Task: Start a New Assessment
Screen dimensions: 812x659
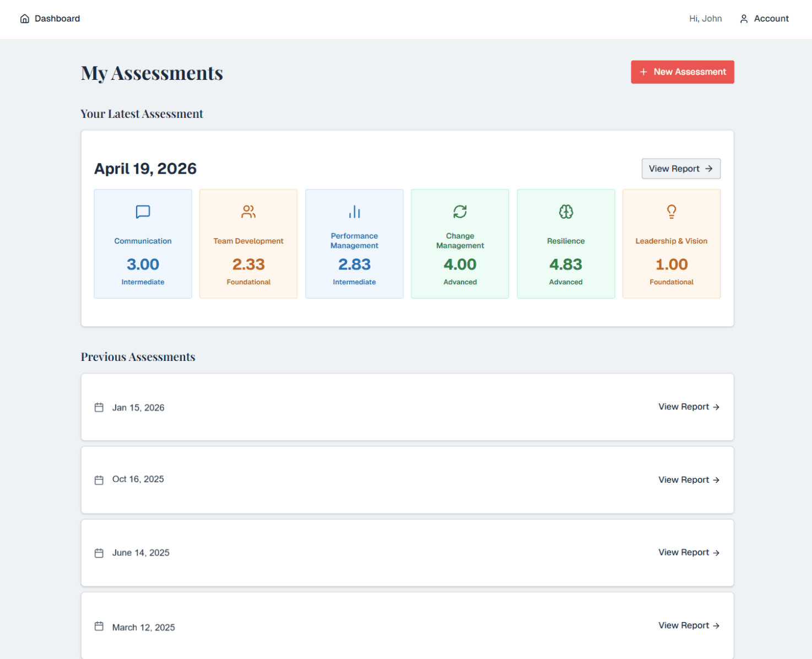Action: click(x=683, y=72)
